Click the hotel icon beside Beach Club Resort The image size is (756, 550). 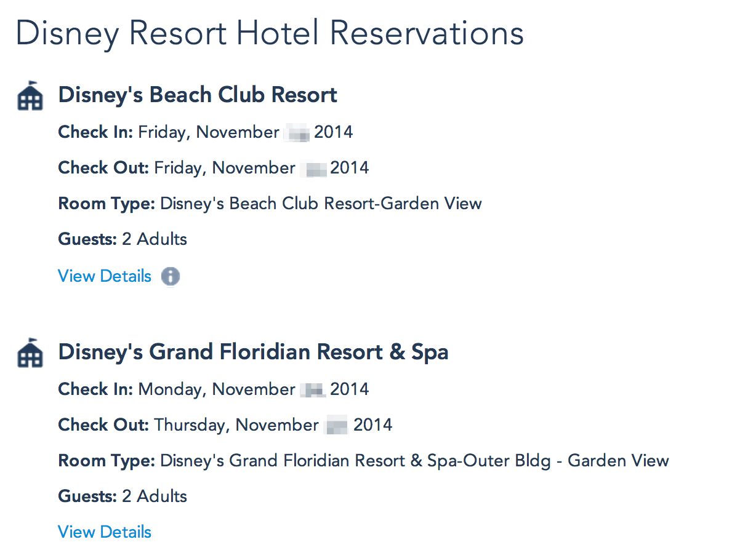click(30, 97)
